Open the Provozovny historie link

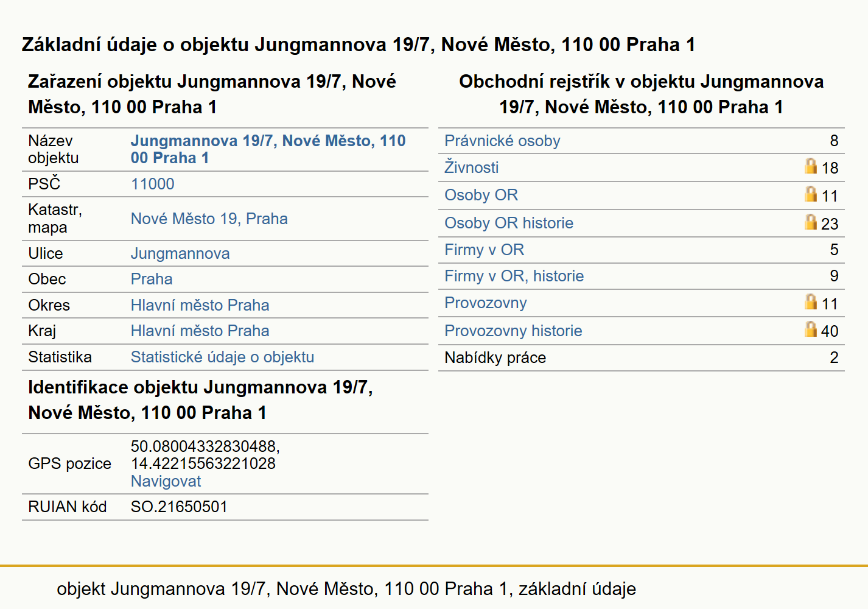coord(513,331)
